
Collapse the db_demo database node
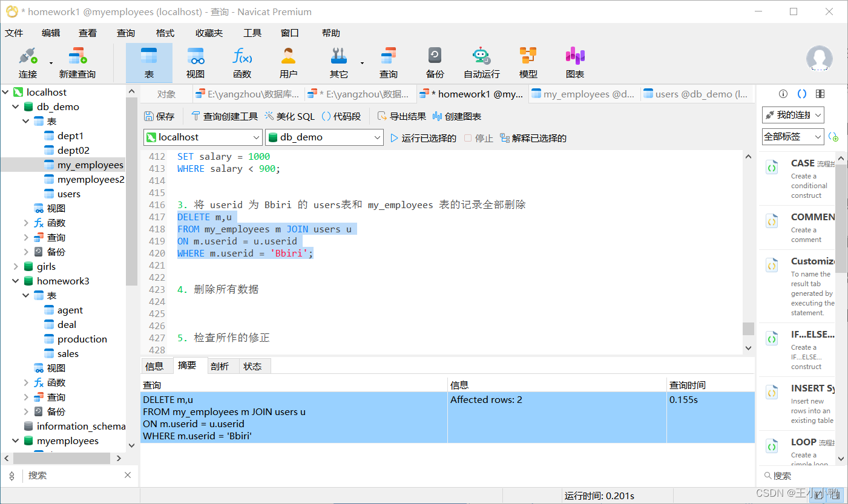point(16,106)
